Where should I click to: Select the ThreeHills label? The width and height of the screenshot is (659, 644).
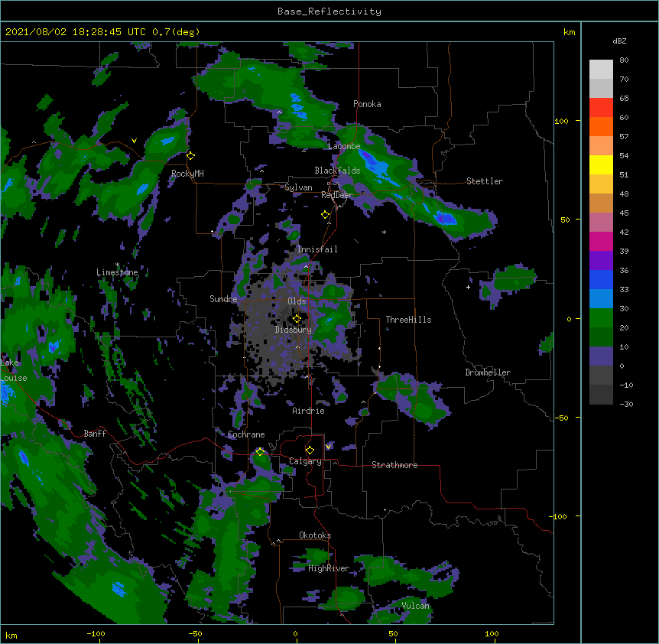[x=408, y=320]
